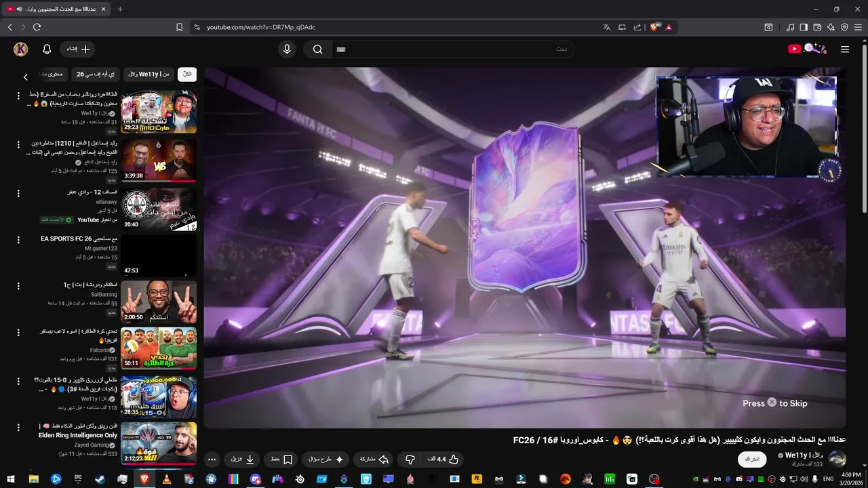Open options menu for the 3:39:38 debate video
This screenshot has height=488, width=868.
pyautogui.click(x=18, y=144)
